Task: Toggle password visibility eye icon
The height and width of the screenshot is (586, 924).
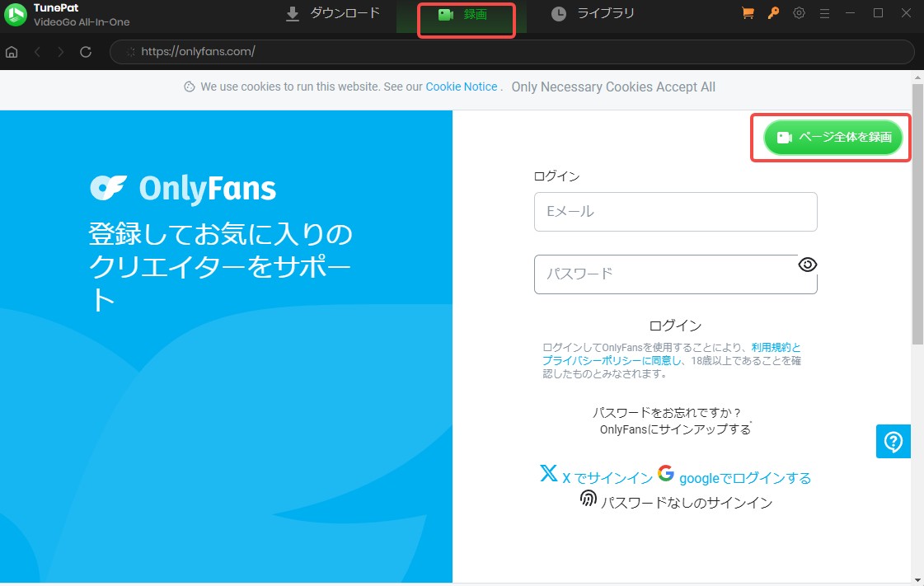Action: (x=807, y=265)
